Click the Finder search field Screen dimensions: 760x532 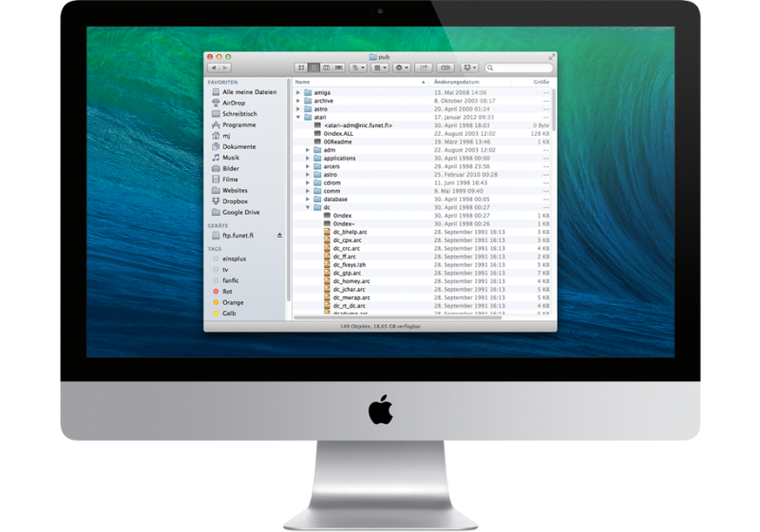(519, 67)
